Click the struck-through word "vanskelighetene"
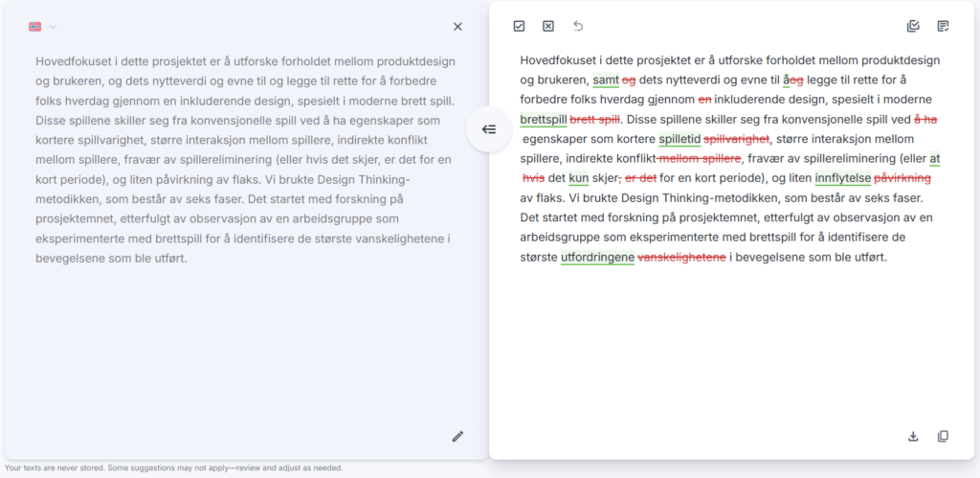Image resolution: width=980 pixels, height=478 pixels. (x=681, y=258)
